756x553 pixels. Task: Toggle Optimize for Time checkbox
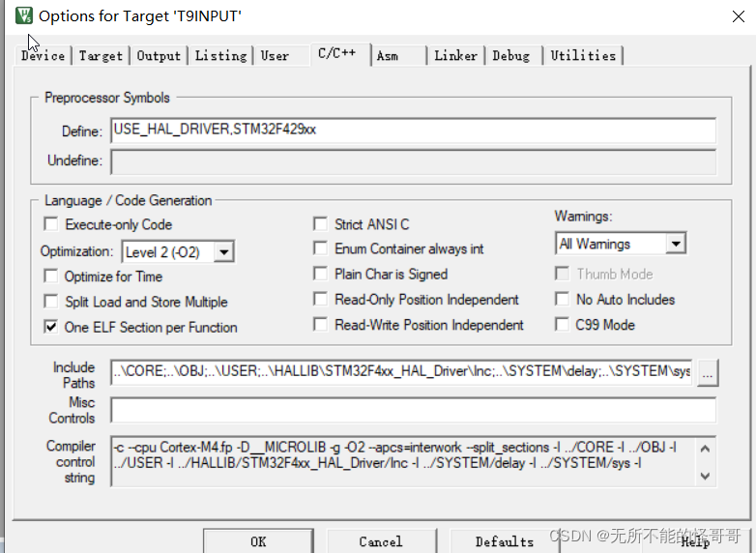pyautogui.click(x=50, y=276)
